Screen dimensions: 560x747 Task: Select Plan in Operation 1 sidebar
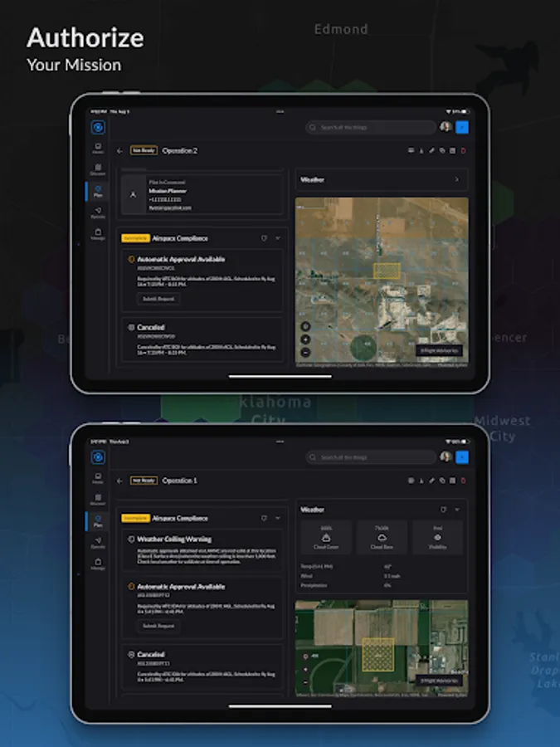(98, 521)
